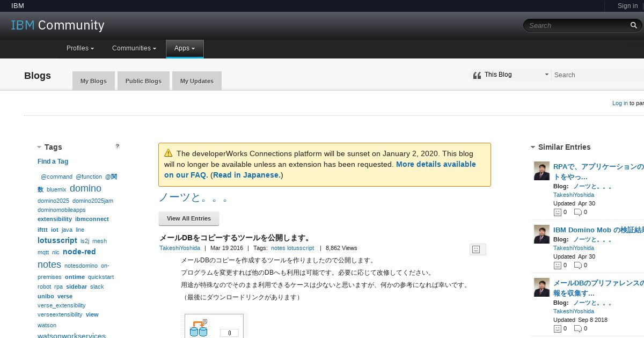Select the watson tag

pyautogui.click(x=47, y=325)
